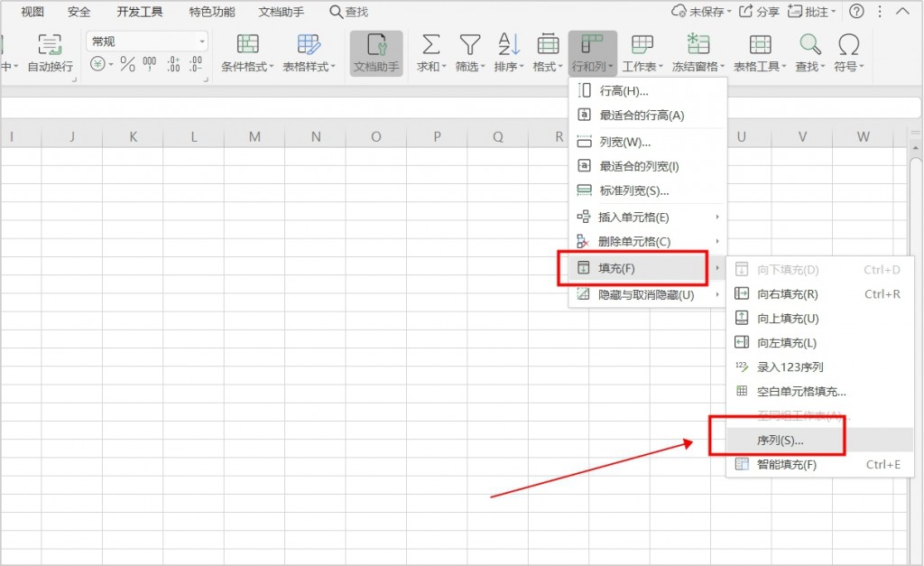Open the more options dots menu

point(880,11)
